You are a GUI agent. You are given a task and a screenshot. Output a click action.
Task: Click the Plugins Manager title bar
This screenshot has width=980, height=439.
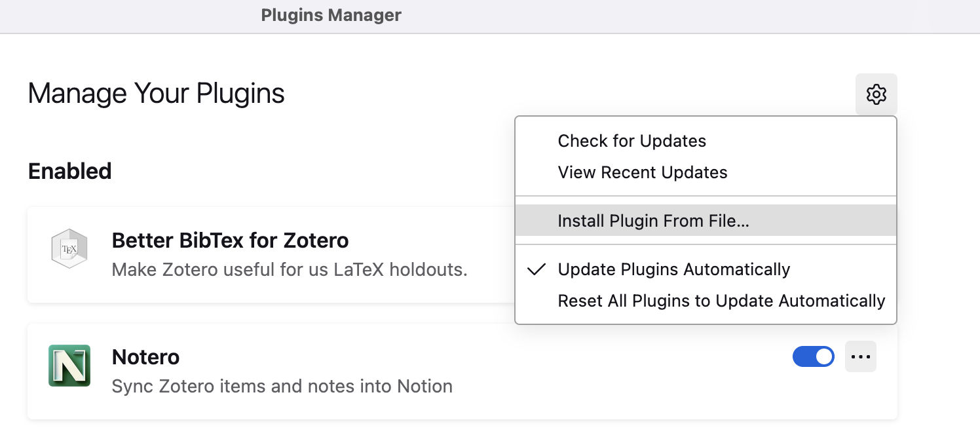pos(331,14)
